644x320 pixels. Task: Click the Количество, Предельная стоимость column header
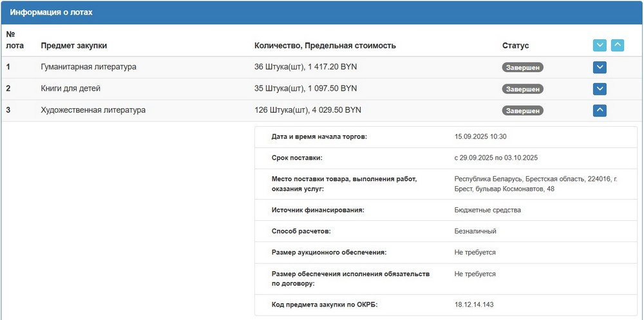coord(325,46)
